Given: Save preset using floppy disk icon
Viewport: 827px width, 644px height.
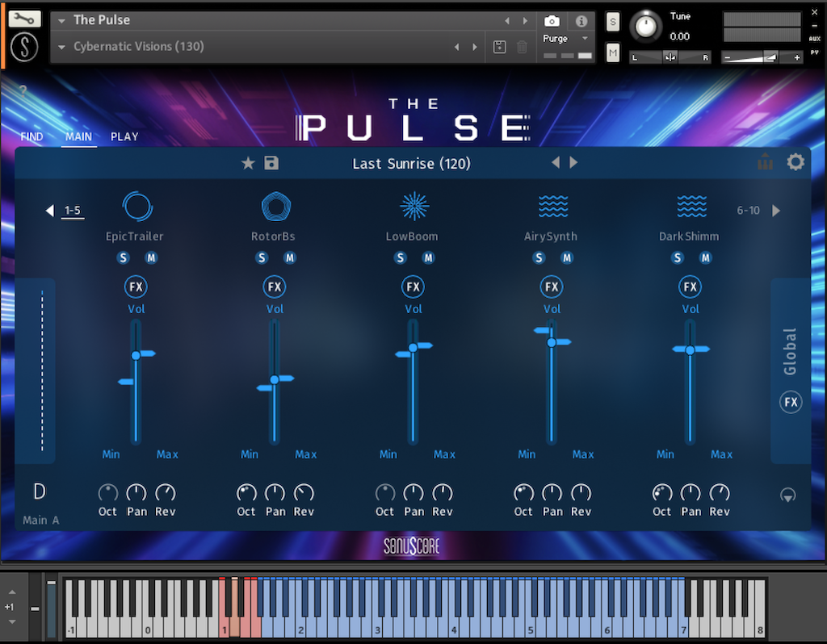Looking at the screenshot, I should pos(271,163).
